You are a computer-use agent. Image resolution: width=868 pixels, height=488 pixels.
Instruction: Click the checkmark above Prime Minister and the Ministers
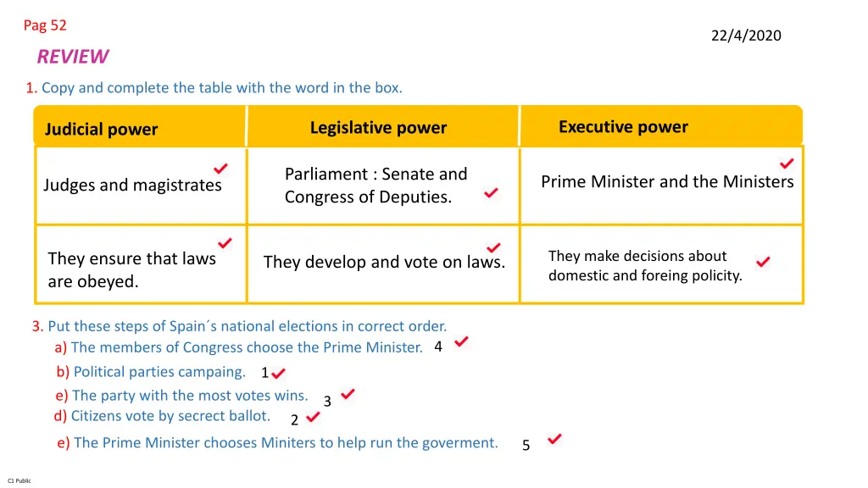(x=787, y=164)
